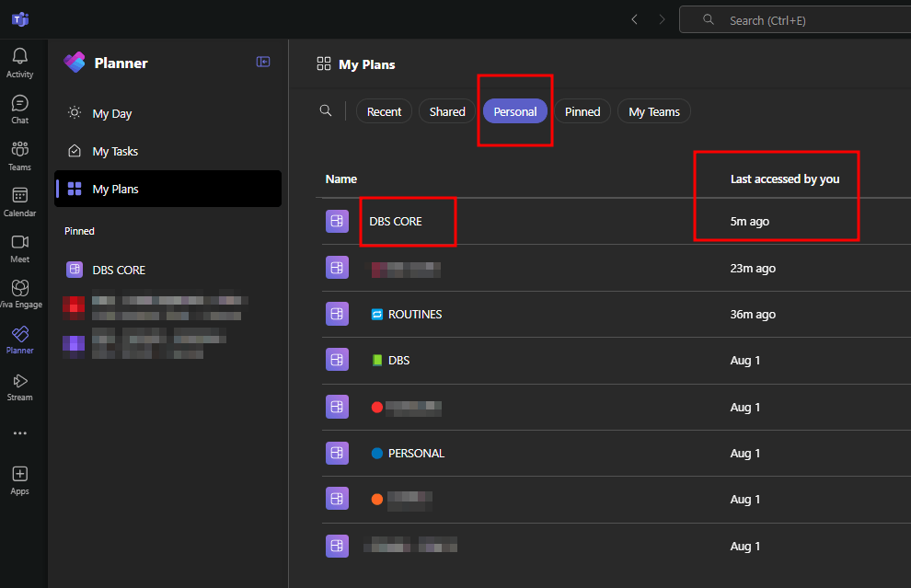Open Meet from the left rail

tap(19, 246)
